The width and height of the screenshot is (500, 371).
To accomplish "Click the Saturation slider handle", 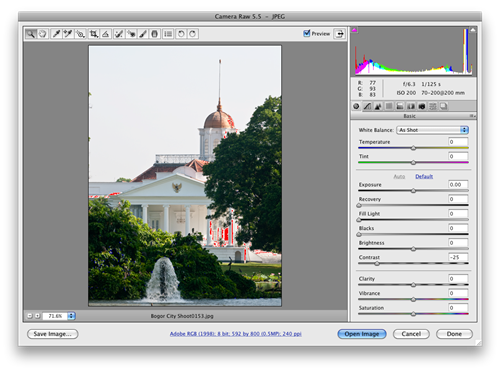I will click(x=413, y=314).
